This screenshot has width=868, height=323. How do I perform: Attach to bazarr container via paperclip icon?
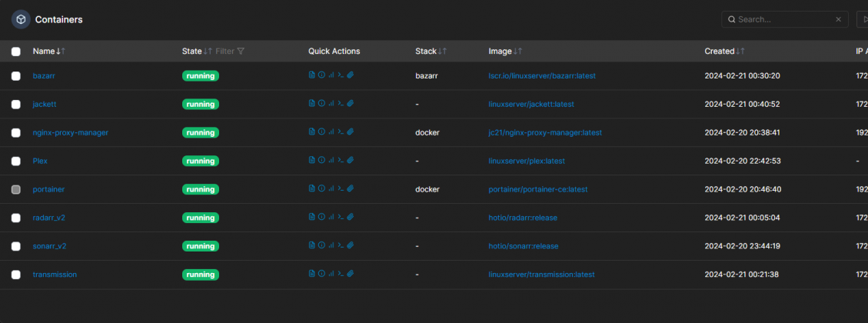tap(351, 75)
